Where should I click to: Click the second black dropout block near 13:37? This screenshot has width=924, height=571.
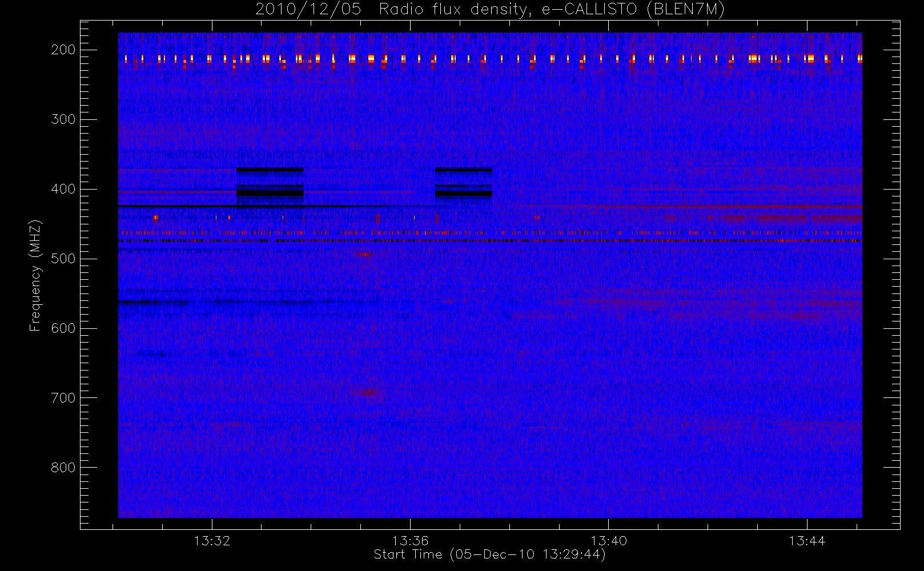click(464, 182)
